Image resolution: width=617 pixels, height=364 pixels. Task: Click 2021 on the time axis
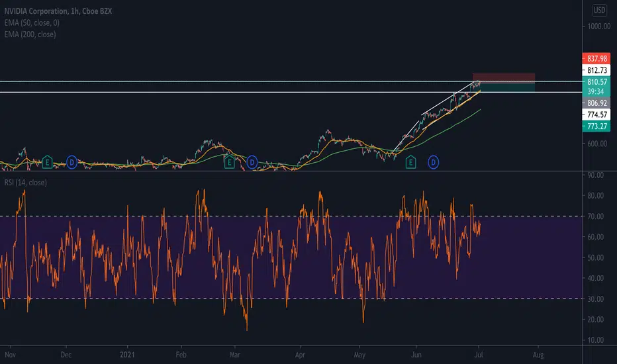coord(127,355)
